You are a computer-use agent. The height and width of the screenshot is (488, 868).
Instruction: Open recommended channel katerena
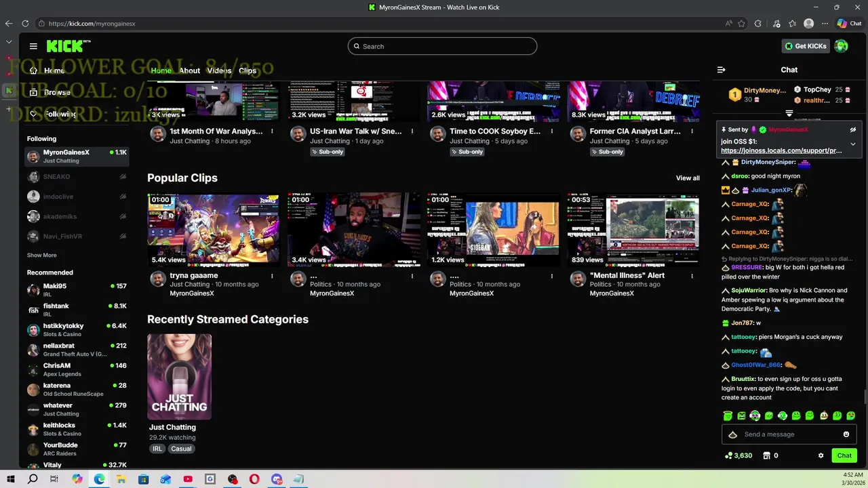tap(77, 389)
